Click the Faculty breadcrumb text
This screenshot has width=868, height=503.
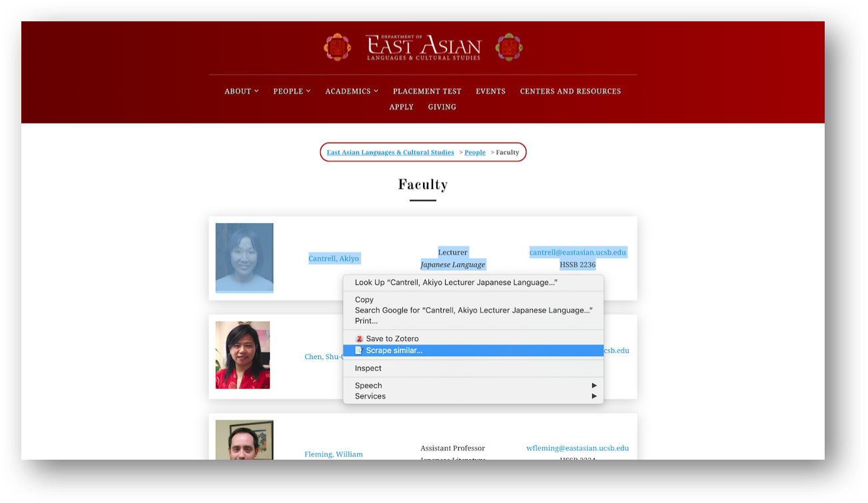508,153
